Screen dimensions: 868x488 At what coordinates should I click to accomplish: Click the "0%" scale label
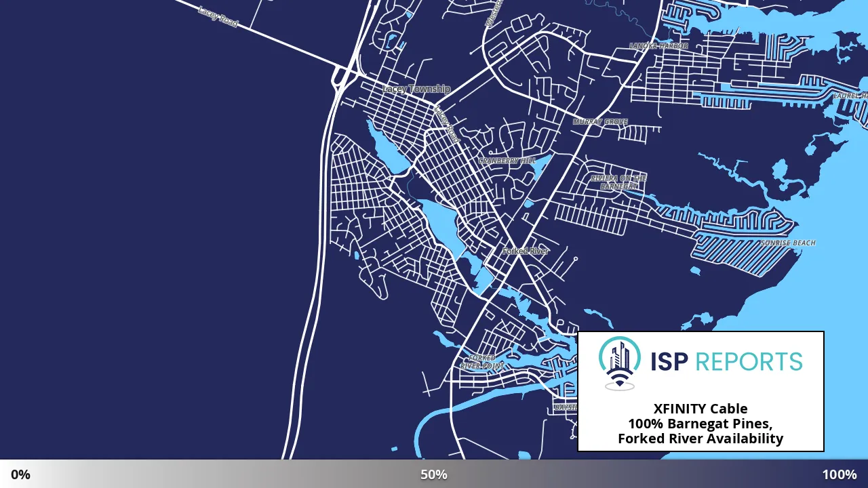(x=20, y=474)
